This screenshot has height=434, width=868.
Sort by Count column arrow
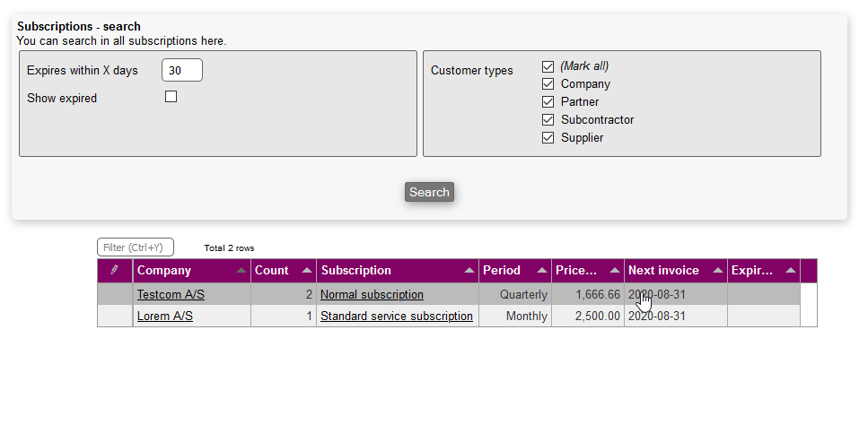pyautogui.click(x=306, y=270)
